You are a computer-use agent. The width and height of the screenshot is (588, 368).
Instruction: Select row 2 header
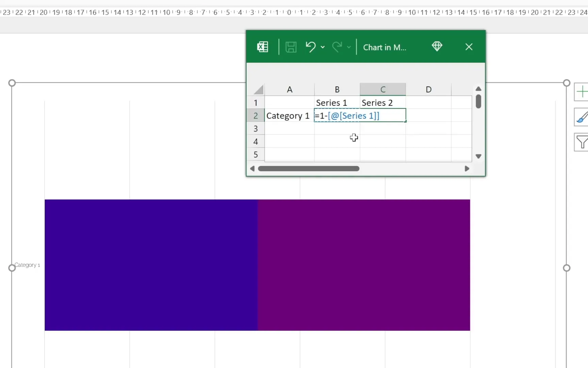tap(256, 116)
